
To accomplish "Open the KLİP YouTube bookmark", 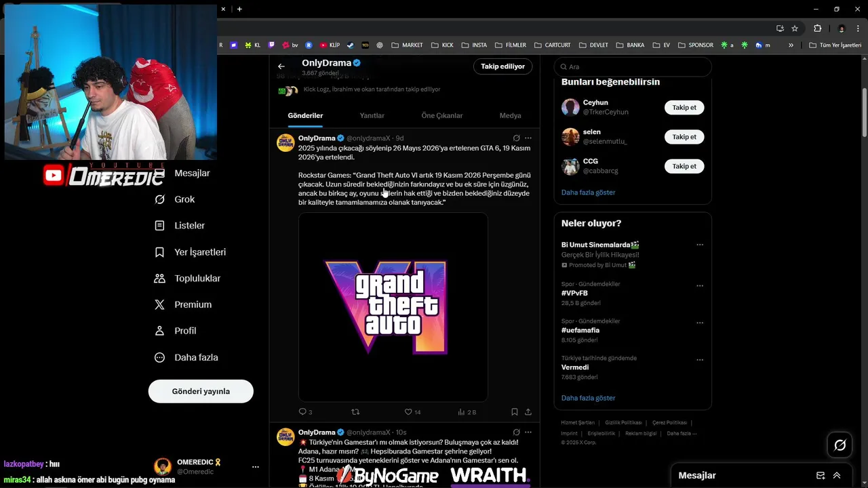I will click(329, 45).
